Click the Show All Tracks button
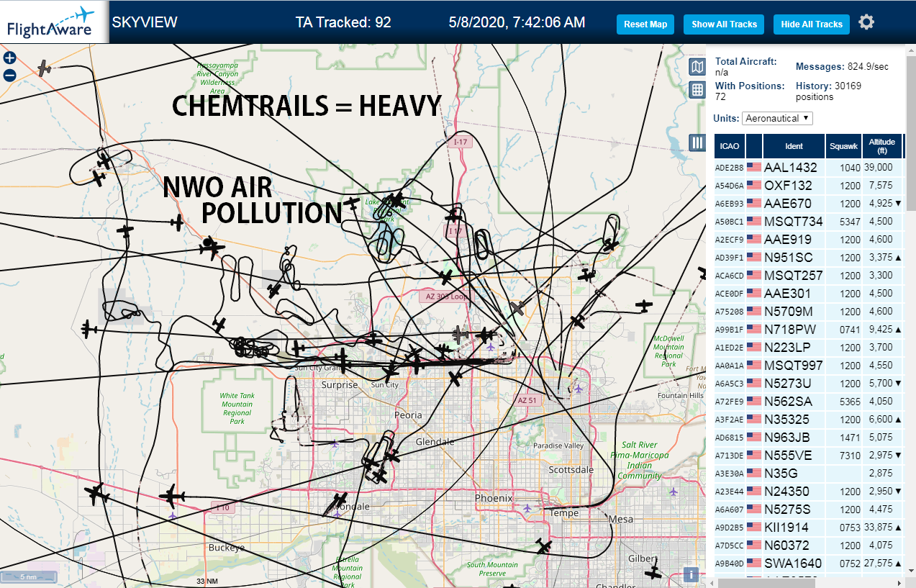 coord(724,24)
